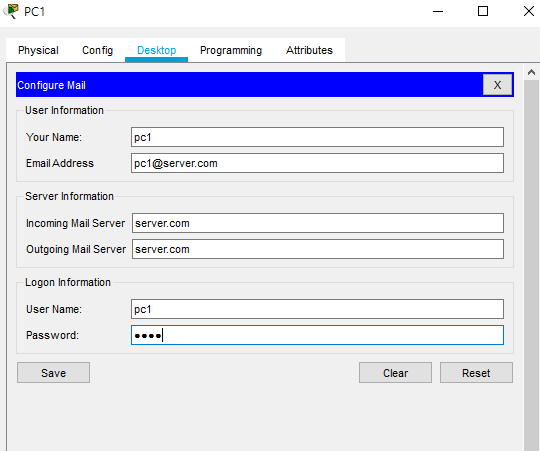Select the Desktop tab
Viewport: 540px width, 451px height.
[156, 50]
